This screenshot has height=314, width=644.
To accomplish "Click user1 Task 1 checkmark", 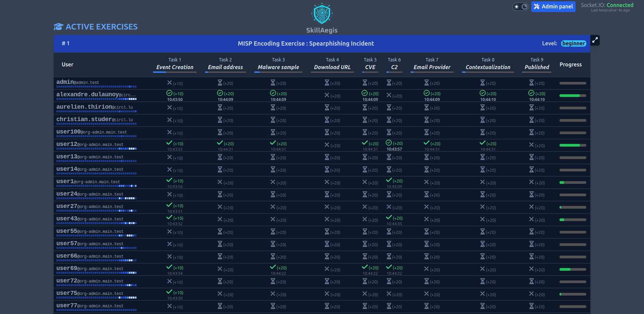I will coord(169,180).
